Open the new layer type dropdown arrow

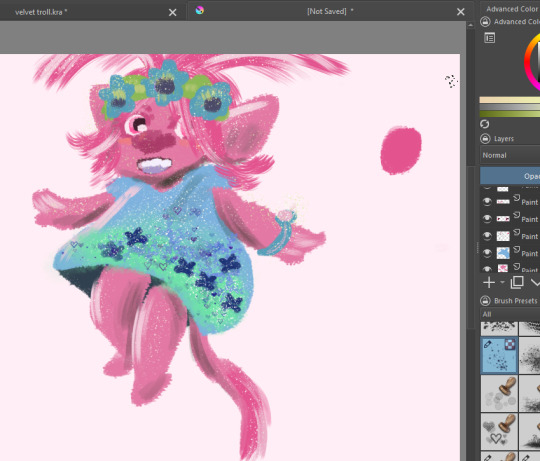point(502,283)
